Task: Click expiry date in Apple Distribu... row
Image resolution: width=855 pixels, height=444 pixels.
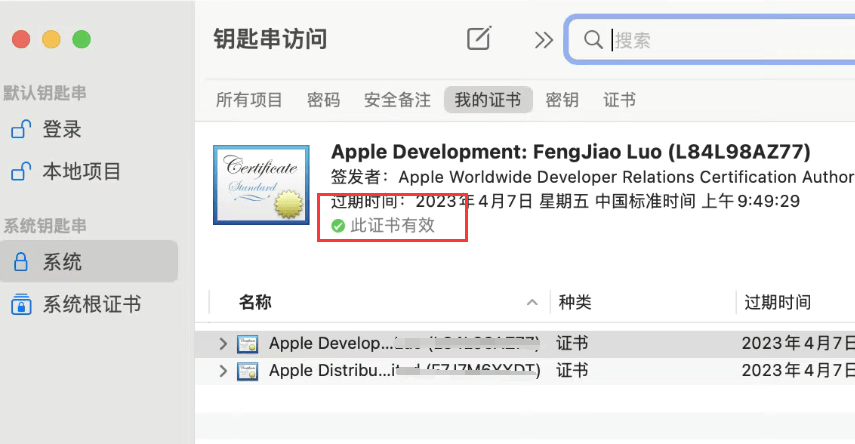Action: [798, 370]
